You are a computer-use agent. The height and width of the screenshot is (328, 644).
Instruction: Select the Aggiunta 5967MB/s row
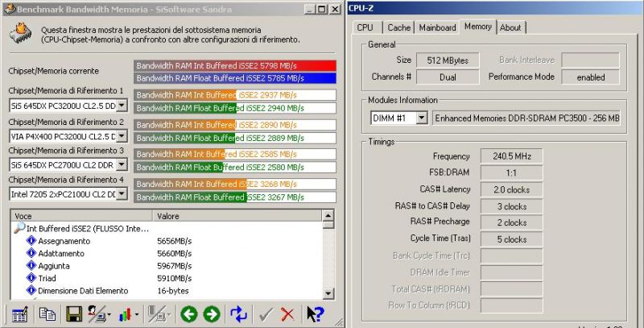pyautogui.click(x=167, y=266)
